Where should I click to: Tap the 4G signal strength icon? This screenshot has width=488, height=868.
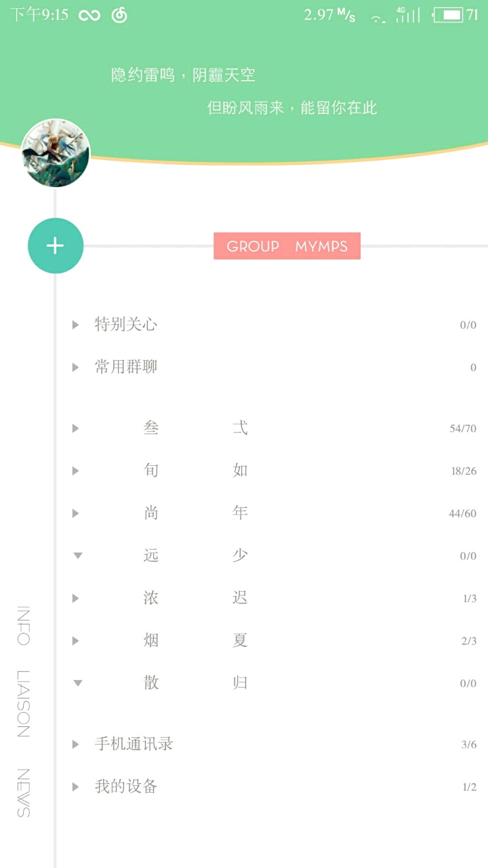pyautogui.click(x=408, y=15)
